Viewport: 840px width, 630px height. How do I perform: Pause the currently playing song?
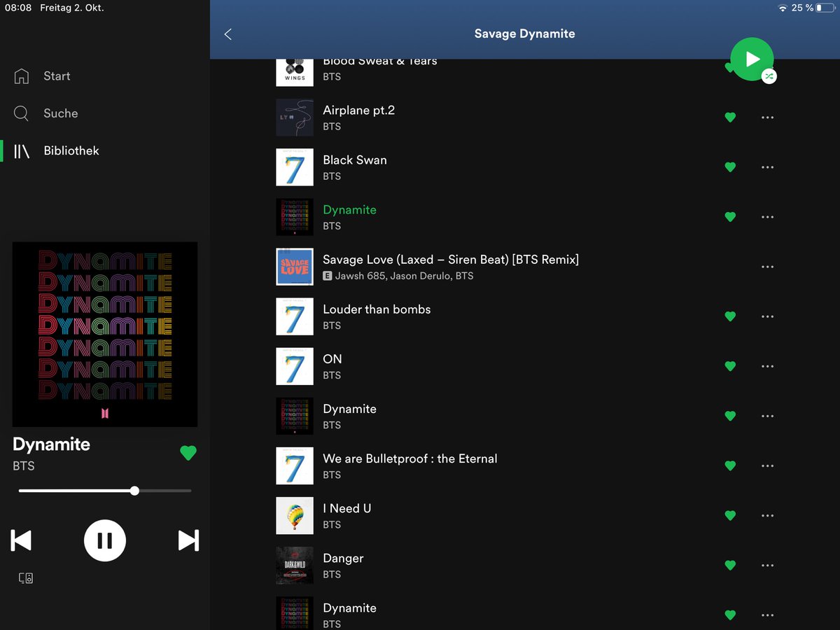click(x=105, y=540)
